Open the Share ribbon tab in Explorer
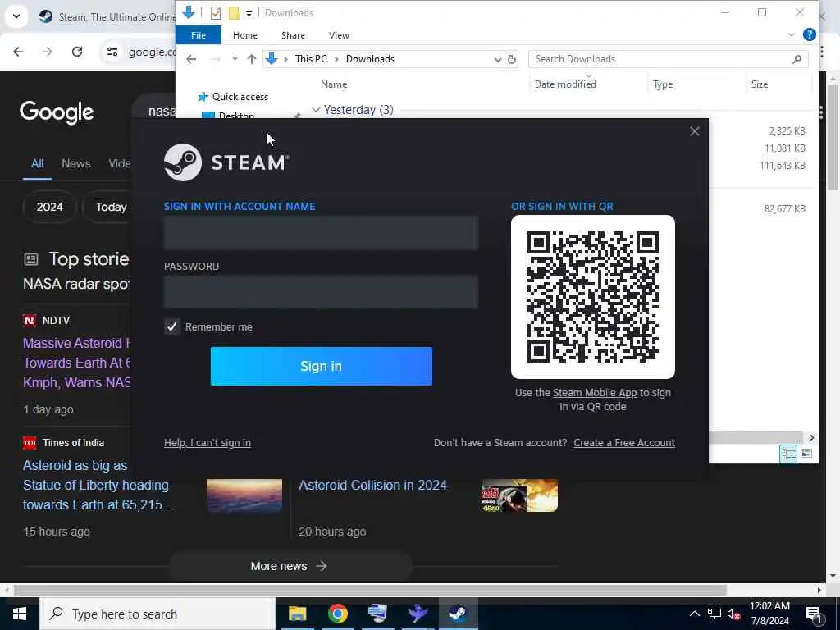 (293, 35)
